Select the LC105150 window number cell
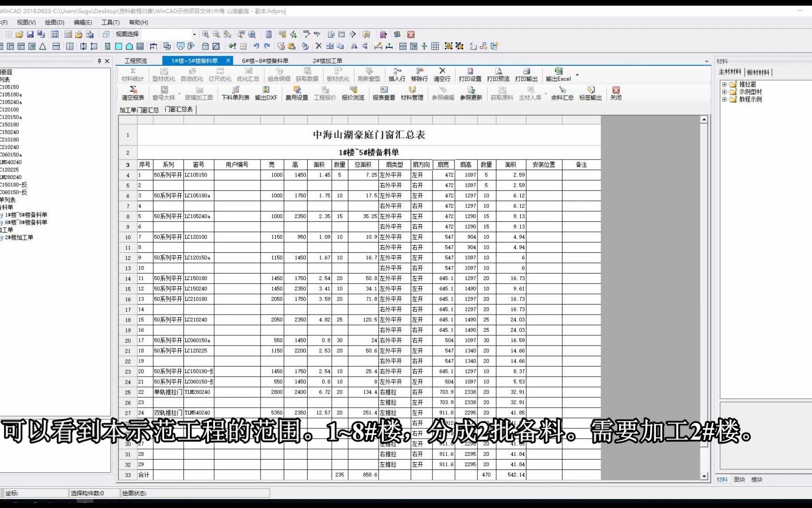Screen dimensions: 812x508 [x=199, y=175]
